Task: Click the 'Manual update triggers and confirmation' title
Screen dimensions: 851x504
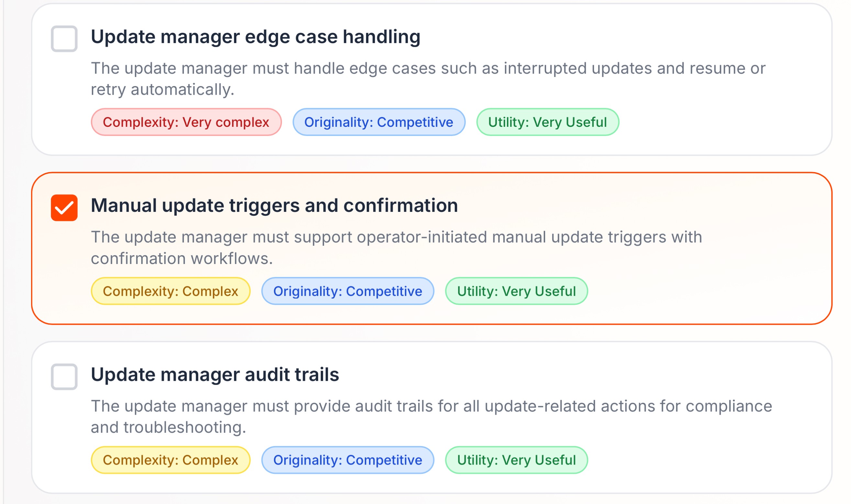Action: (274, 205)
